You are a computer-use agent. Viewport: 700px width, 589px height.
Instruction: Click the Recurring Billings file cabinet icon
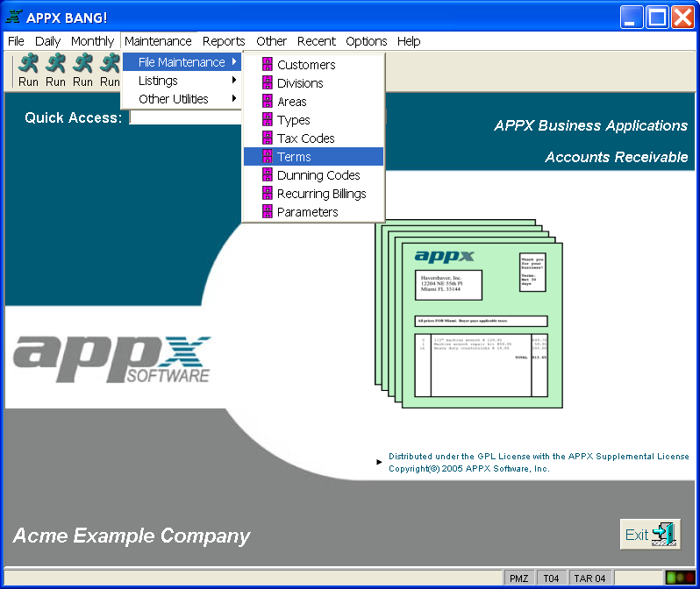[x=267, y=193]
